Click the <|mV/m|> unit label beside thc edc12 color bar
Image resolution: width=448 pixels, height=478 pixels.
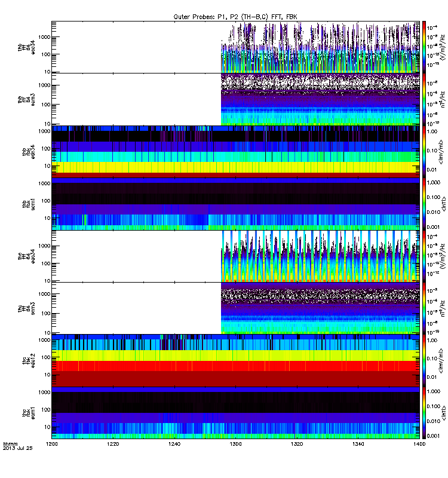(x=440, y=361)
